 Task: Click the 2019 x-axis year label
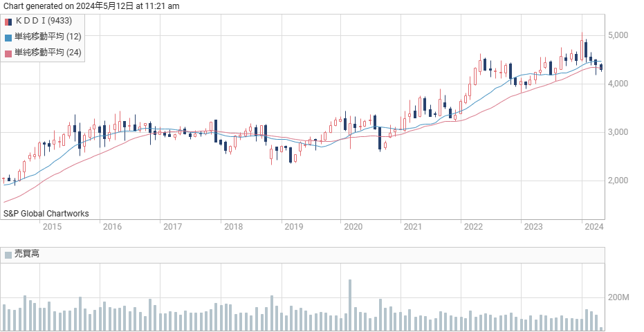pyautogui.click(x=294, y=227)
